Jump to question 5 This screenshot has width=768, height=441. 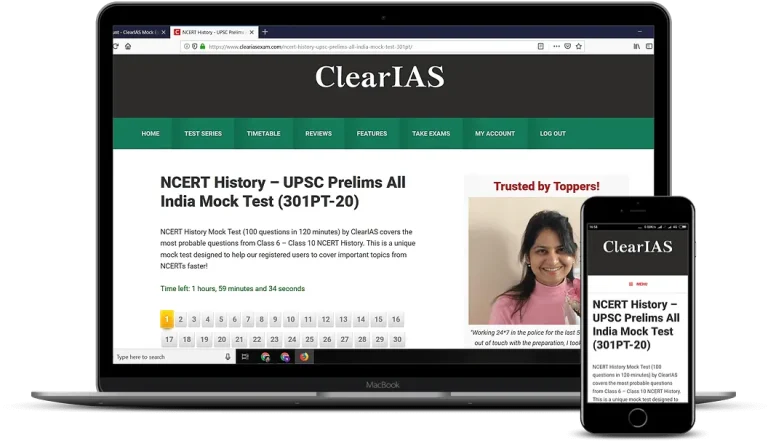coord(221,319)
